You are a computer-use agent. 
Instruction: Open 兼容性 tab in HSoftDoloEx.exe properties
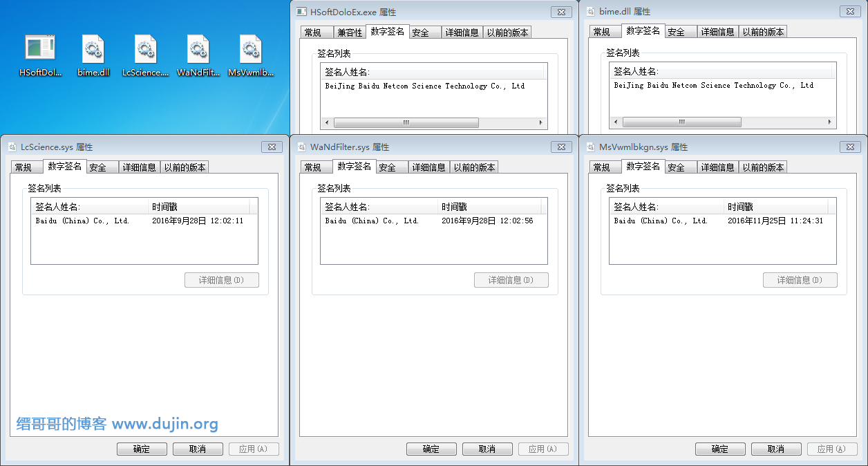(349, 32)
